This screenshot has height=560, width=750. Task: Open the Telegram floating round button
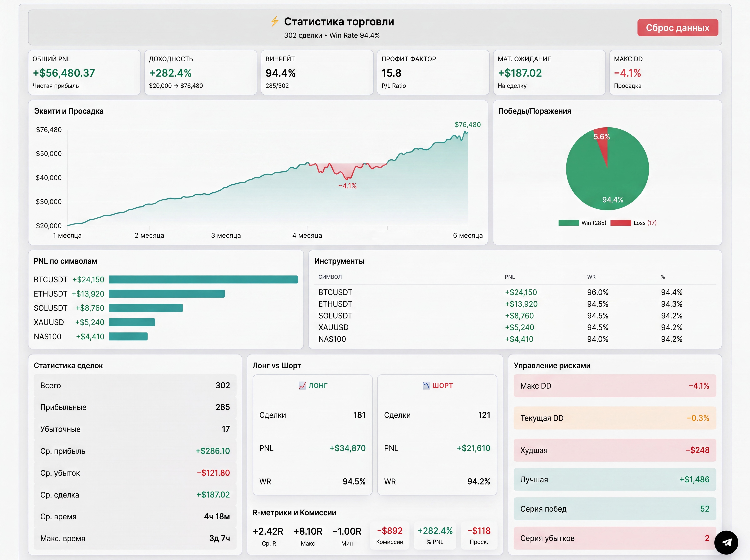[726, 542]
